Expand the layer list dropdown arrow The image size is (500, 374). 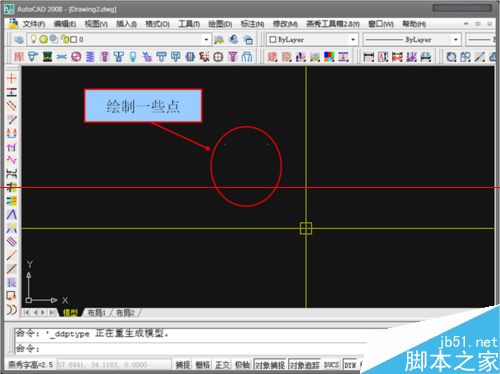click(x=206, y=40)
